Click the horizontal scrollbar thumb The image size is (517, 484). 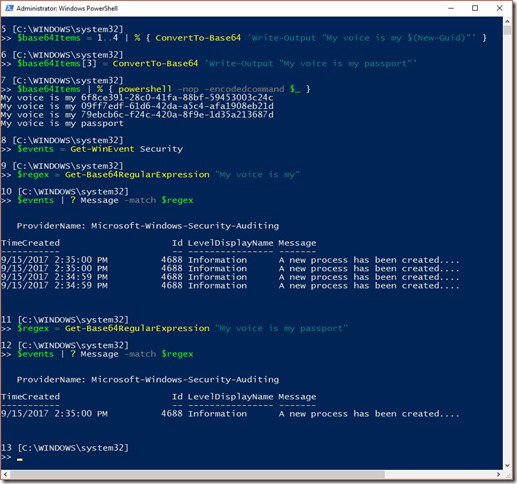[x=197, y=474]
